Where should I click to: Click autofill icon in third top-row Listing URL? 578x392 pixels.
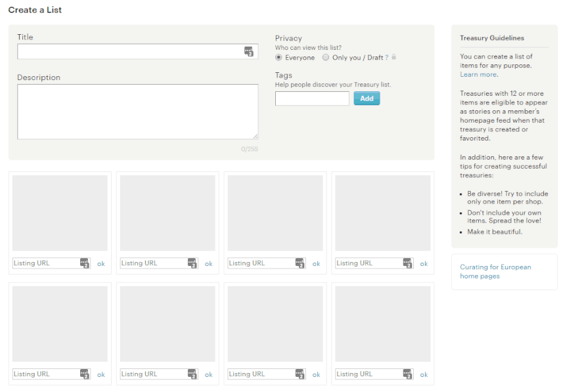pos(300,263)
